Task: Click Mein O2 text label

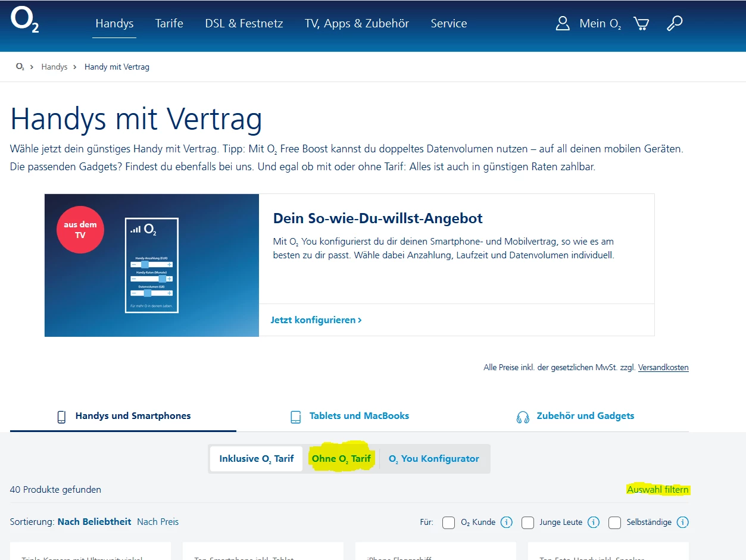Action: tap(600, 24)
